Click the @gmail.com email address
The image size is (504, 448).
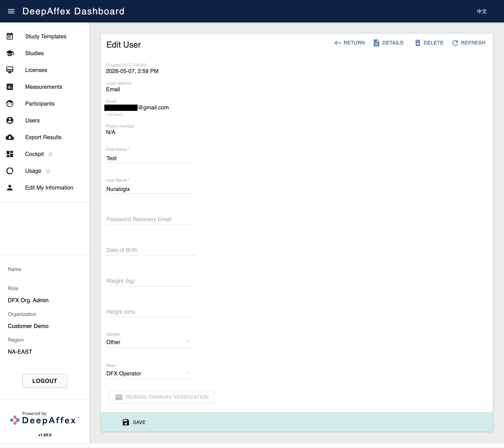[x=153, y=108]
